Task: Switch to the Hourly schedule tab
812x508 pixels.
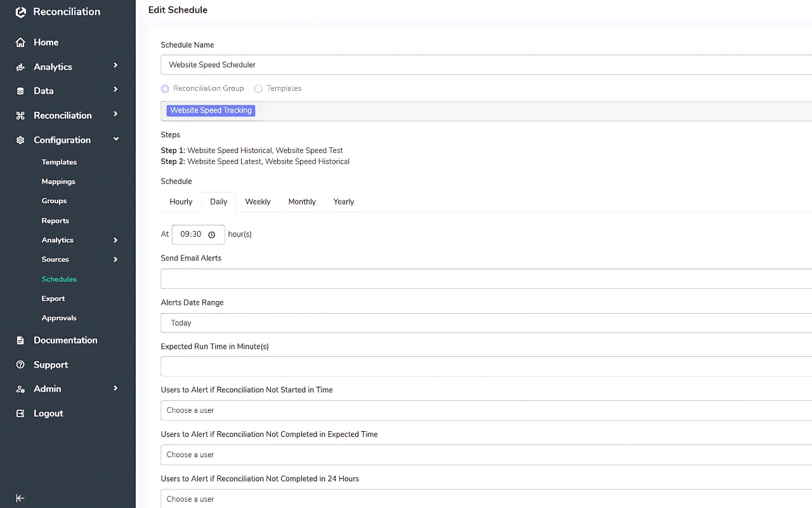Action: (x=180, y=201)
